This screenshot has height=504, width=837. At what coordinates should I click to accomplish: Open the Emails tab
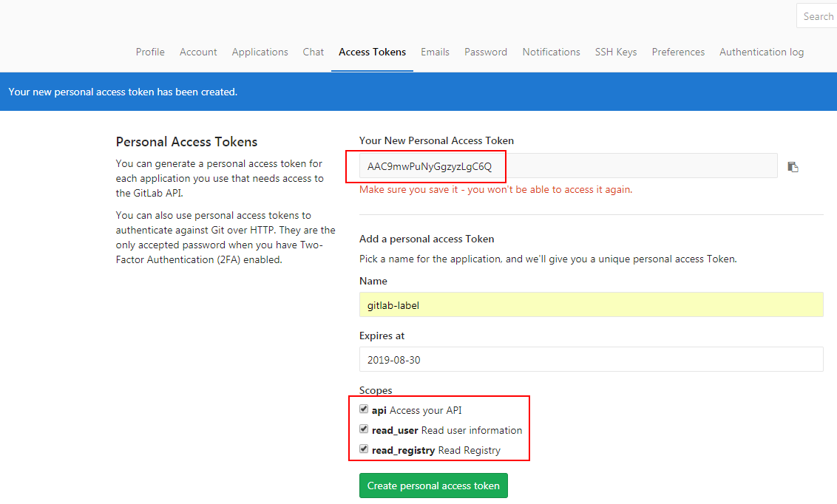point(435,52)
